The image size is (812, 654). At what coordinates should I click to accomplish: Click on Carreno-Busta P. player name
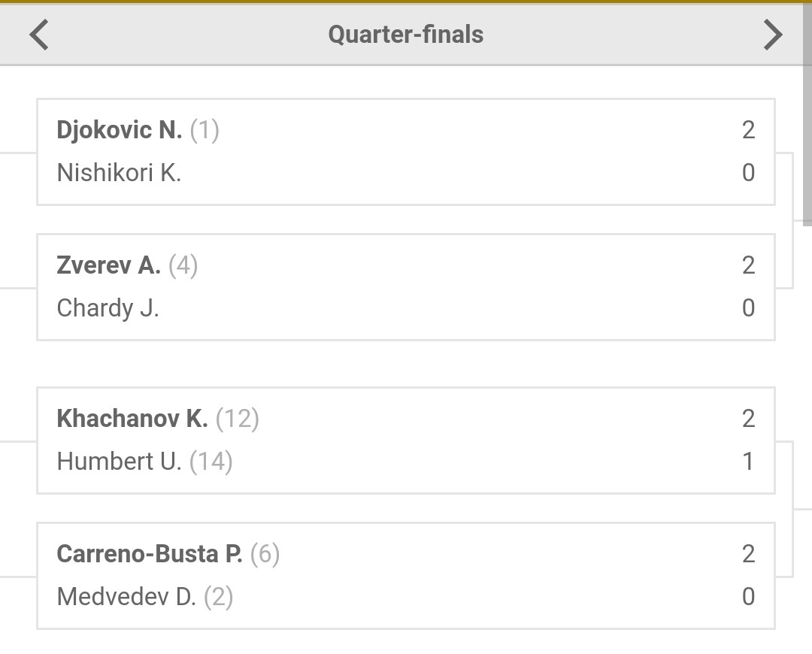click(x=149, y=554)
